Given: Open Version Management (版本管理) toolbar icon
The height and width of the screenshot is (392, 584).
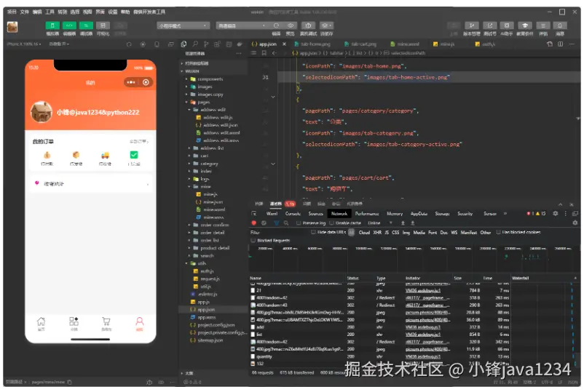Looking at the screenshot, I should point(472,25).
